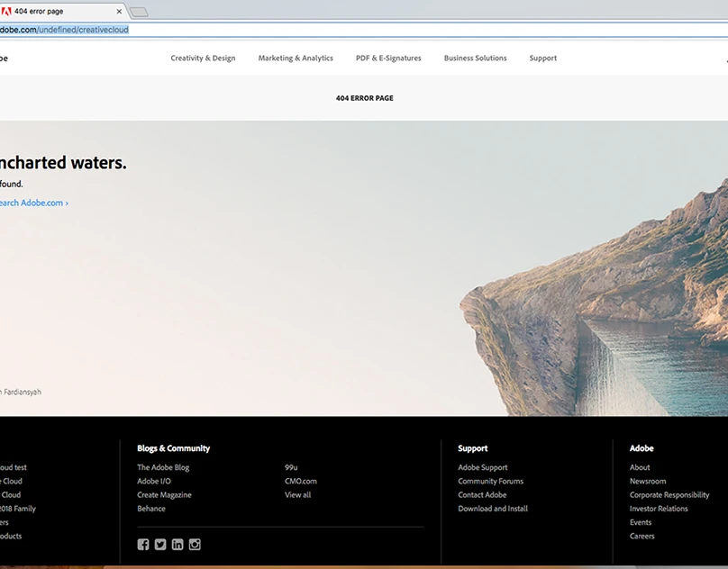
Task: Open the LinkedIn social icon
Action: (177, 544)
